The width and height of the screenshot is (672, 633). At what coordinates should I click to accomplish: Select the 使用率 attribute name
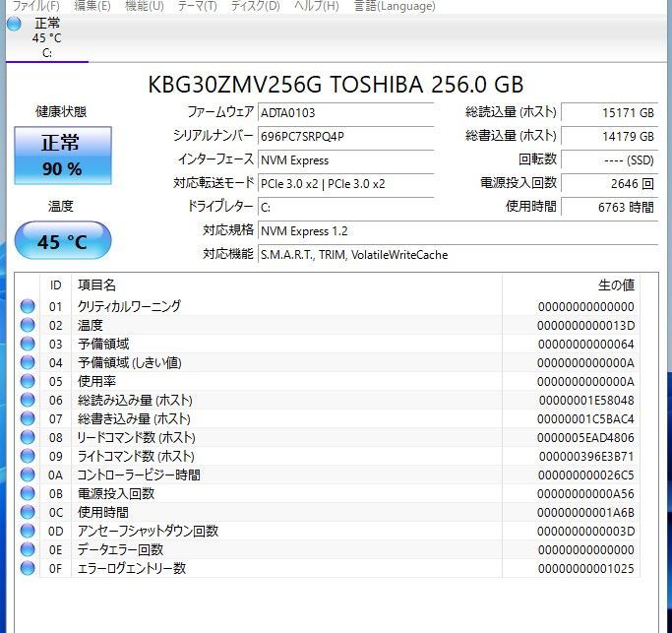point(96,381)
